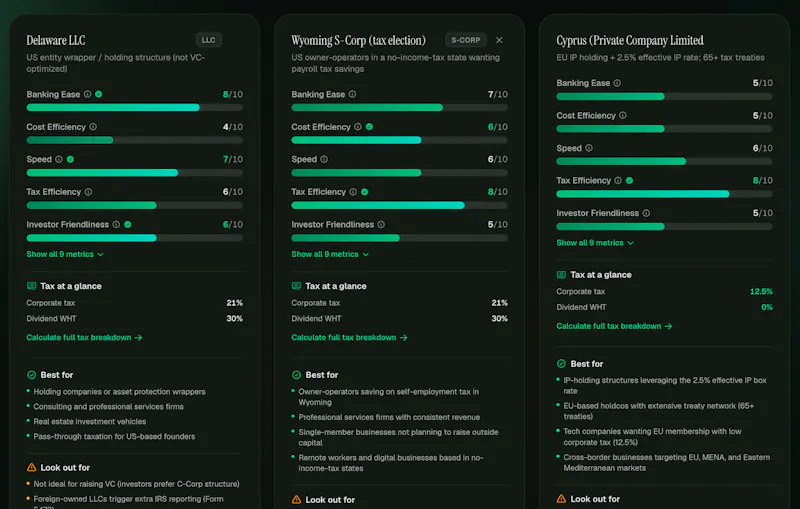Open Speed info icon on Wyoming S-Corp card

pyautogui.click(x=323, y=159)
